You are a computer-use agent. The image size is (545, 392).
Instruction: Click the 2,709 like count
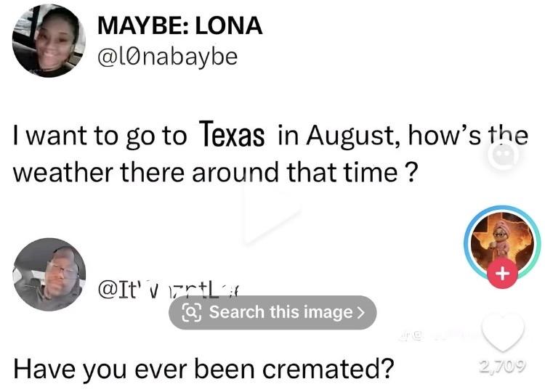[x=503, y=366]
